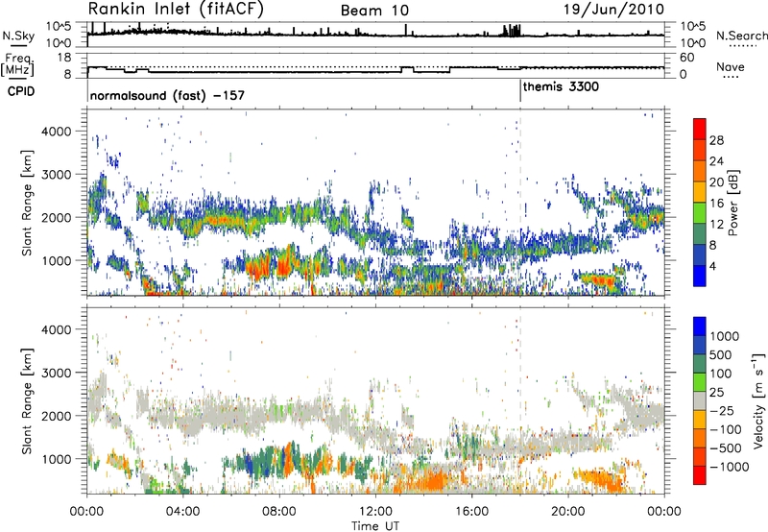
Task: Click the date "19/Jun/2010"
Action: (614, 10)
